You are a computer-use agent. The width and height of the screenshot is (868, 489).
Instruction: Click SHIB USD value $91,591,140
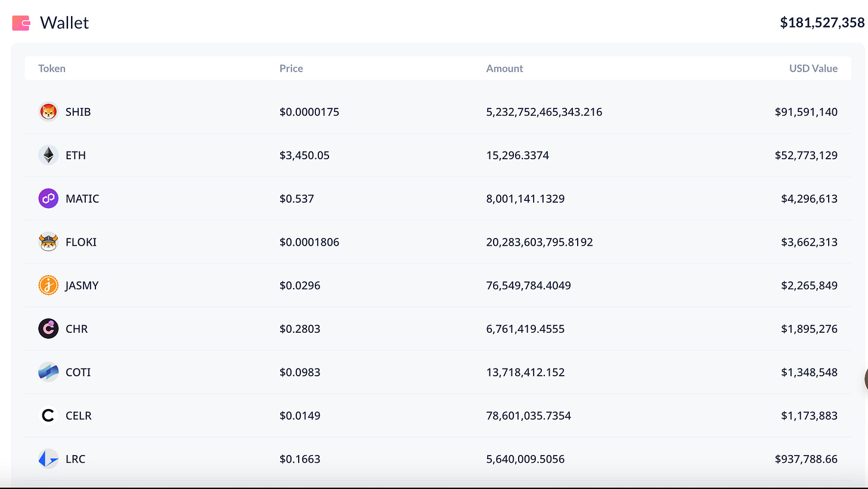tap(806, 112)
